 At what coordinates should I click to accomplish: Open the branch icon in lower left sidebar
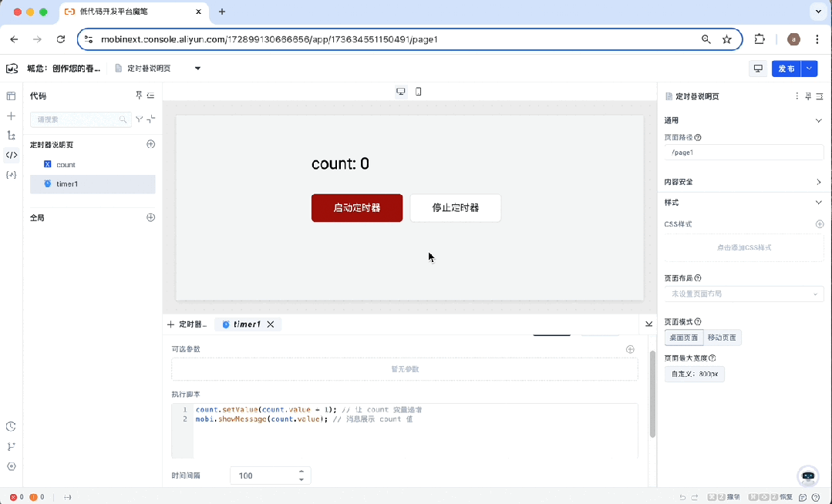point(11,447)
